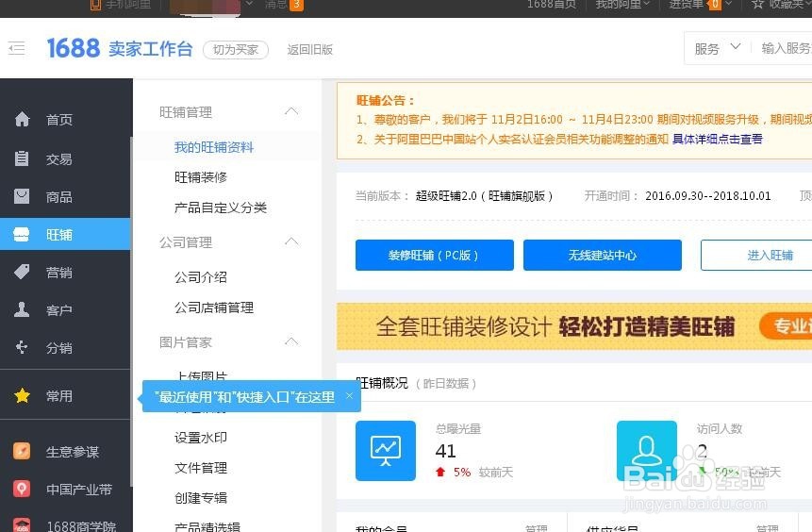Select the 旺铺 shop icon in sidebar
Screen dimensions: 812x532
(x=22, y=234)
